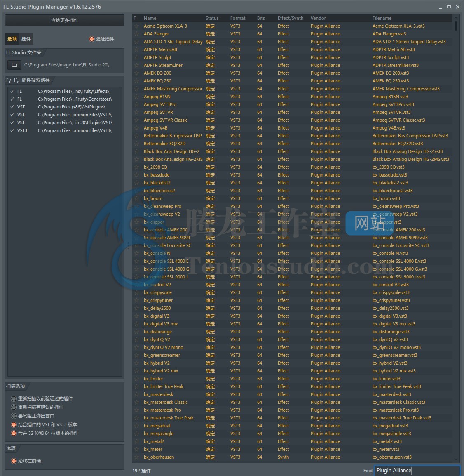Sort the list by the F favorites column

tap(135, 18)
